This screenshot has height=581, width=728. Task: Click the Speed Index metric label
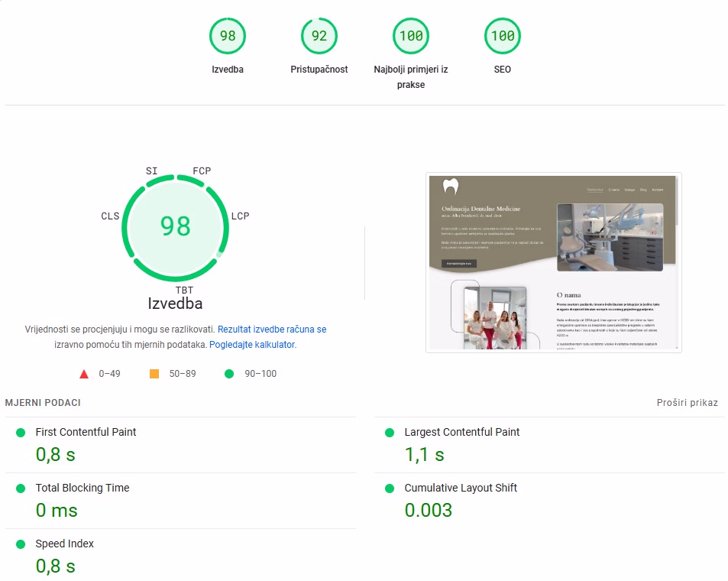pos(64,544)
